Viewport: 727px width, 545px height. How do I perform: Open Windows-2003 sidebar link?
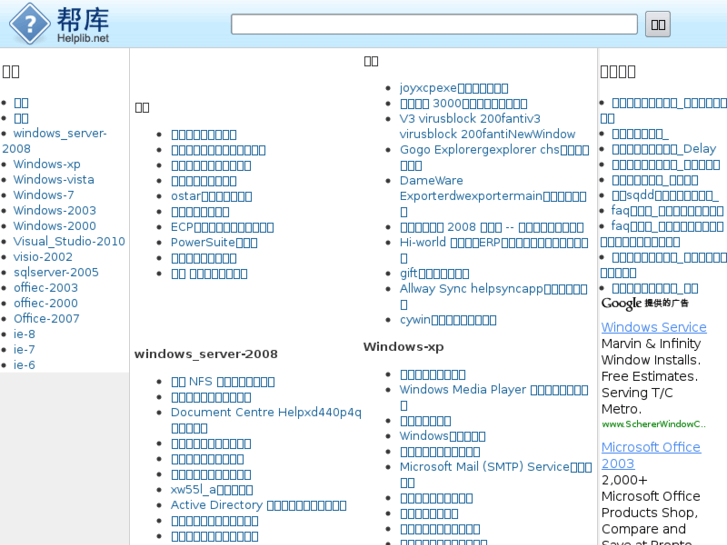point(55,211)
